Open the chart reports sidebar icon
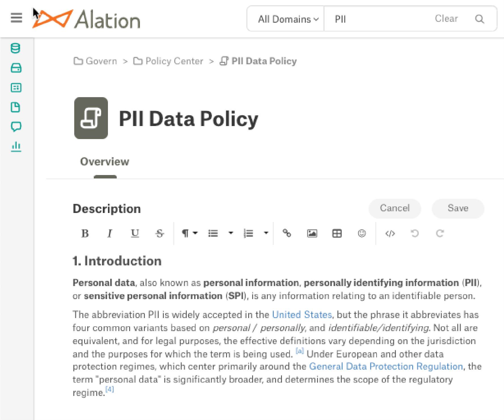Image resolution: width=504 pixels, height=420 pixels. point(16,146)
